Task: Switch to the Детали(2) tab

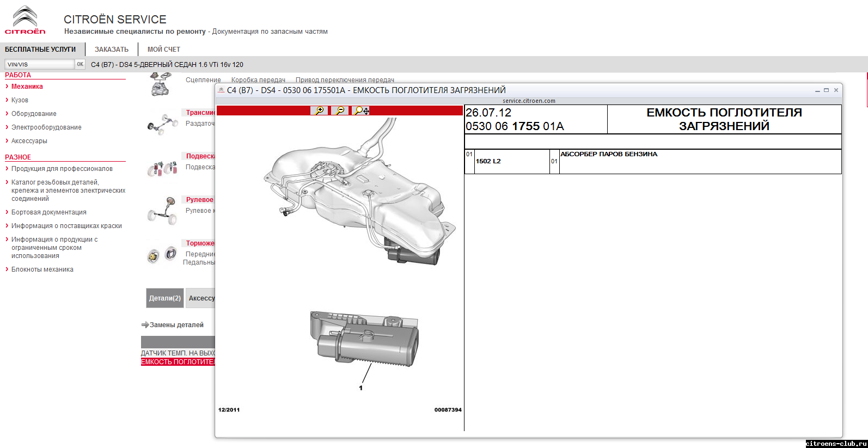Action: click(165, 298)
